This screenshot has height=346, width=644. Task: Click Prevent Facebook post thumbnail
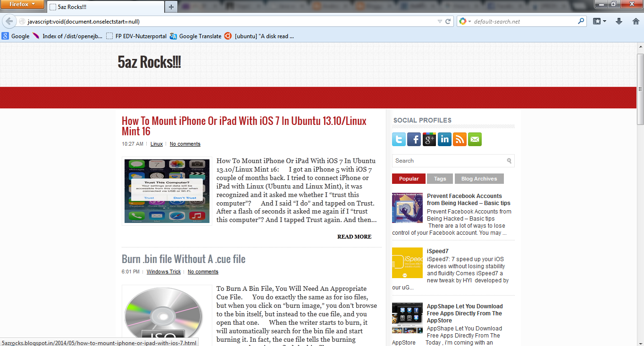tap(407, 208)
